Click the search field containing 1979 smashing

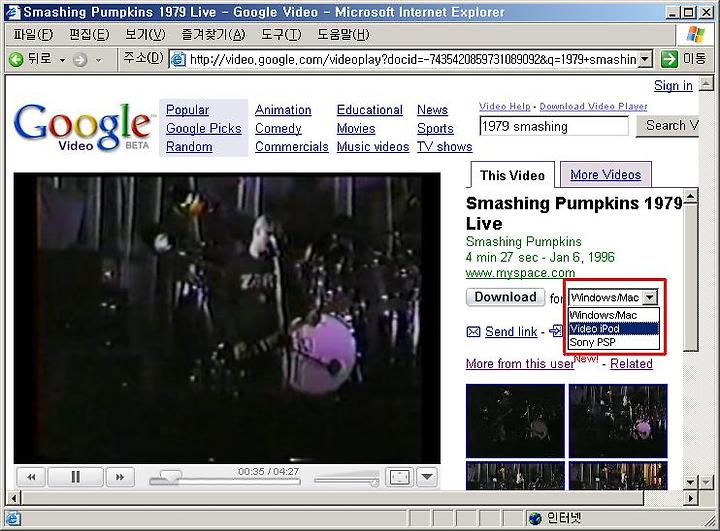(x=554, y=126)
